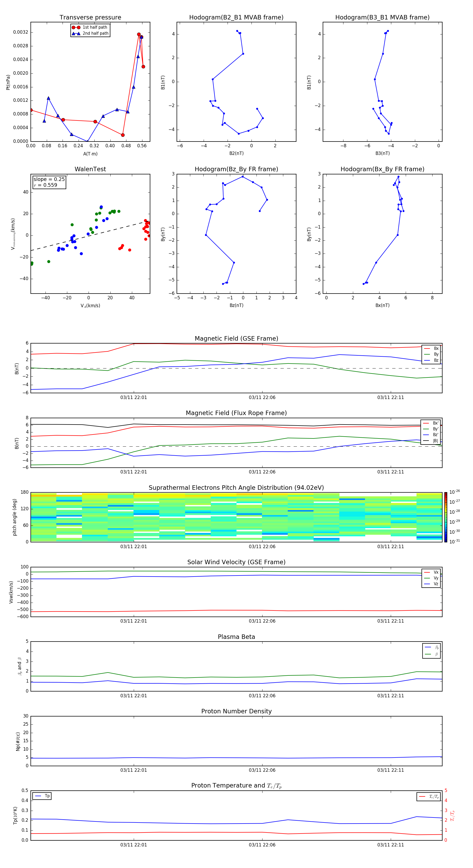Click the 'B3(nT)' x-axis label

382,153
